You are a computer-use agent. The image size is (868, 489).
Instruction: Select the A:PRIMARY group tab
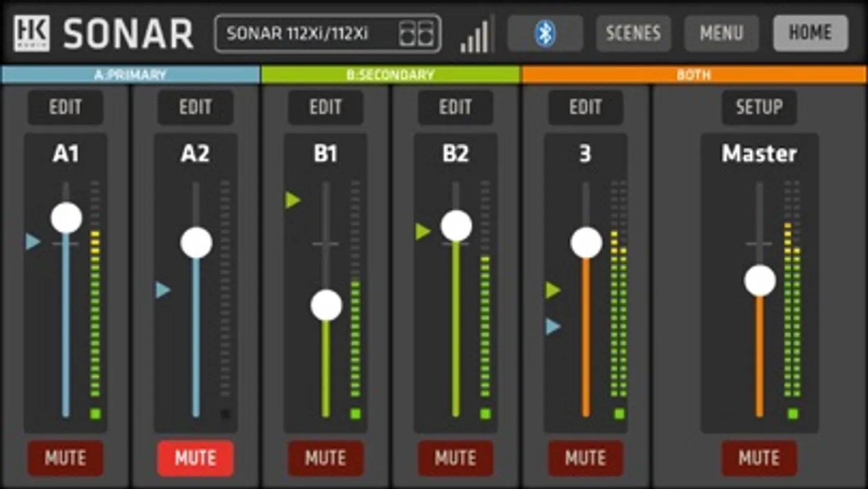click(x=130, y=74)
